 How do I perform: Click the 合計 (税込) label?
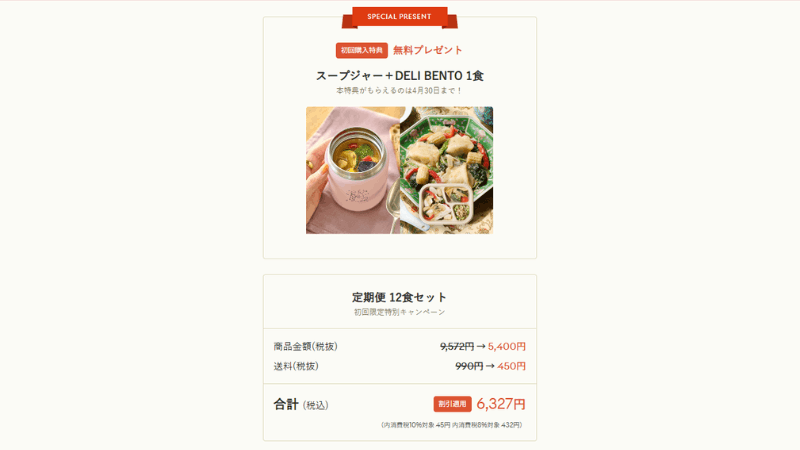pos(301,405)
